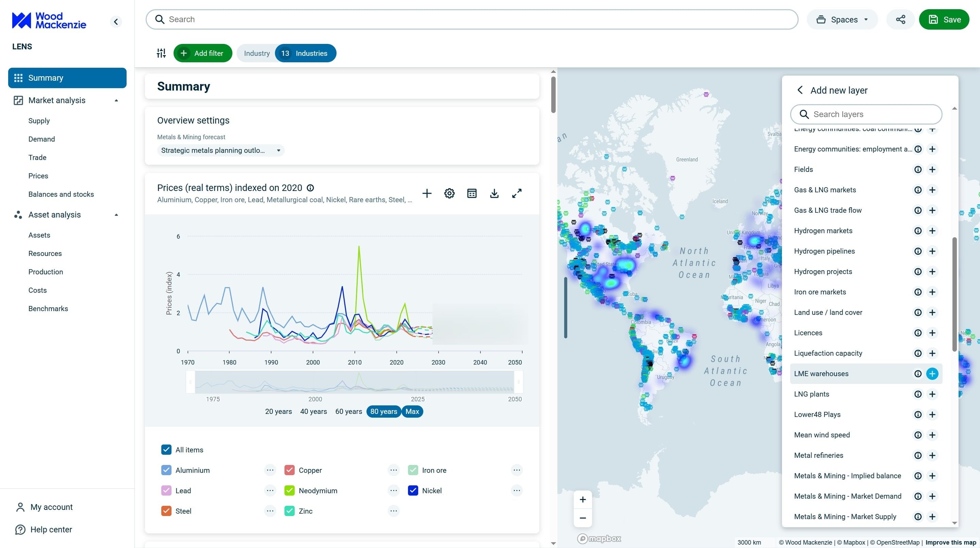Uncheck the Copper series

pyautogui.click(x=290, y=470)
